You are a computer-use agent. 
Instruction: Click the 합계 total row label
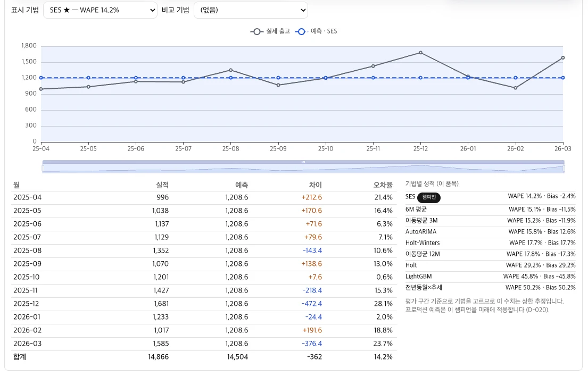coord(20,357)
